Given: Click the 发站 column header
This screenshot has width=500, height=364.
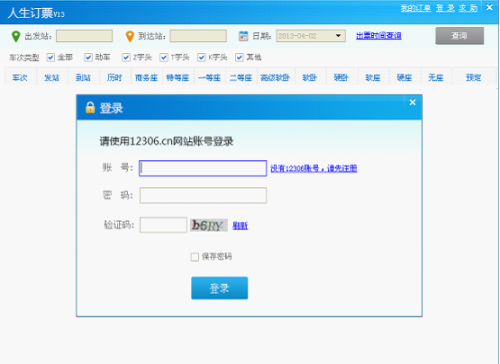Looking at the screenshot, I should (x=52, y=78).
